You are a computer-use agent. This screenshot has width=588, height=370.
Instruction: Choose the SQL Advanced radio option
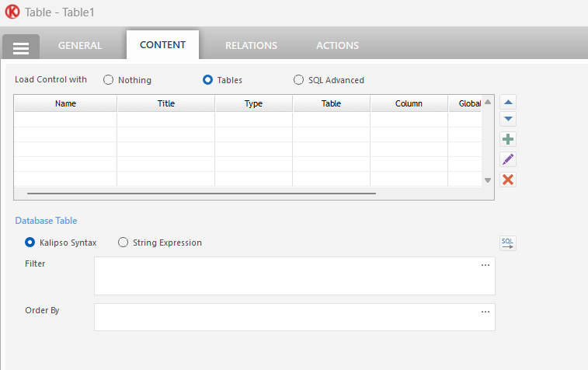[299, 80]
